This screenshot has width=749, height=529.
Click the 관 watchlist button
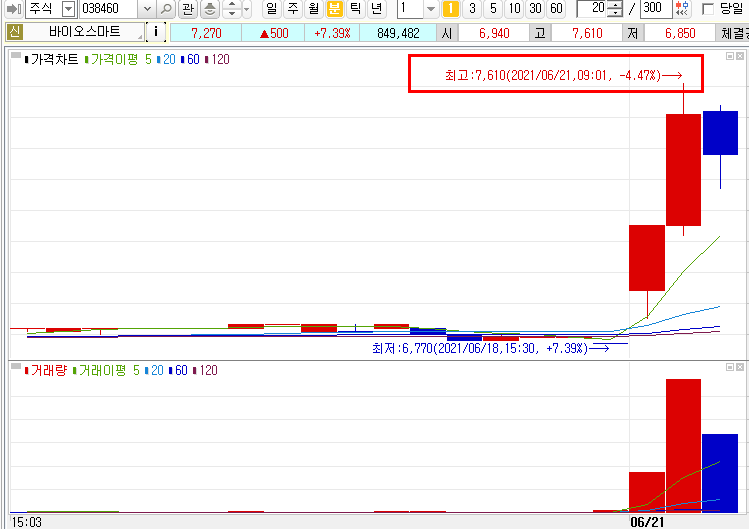coord(188,9)
